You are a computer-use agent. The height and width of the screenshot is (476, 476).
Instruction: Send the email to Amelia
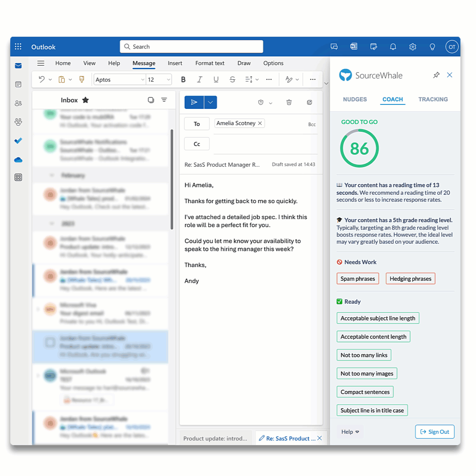(194, 102)
